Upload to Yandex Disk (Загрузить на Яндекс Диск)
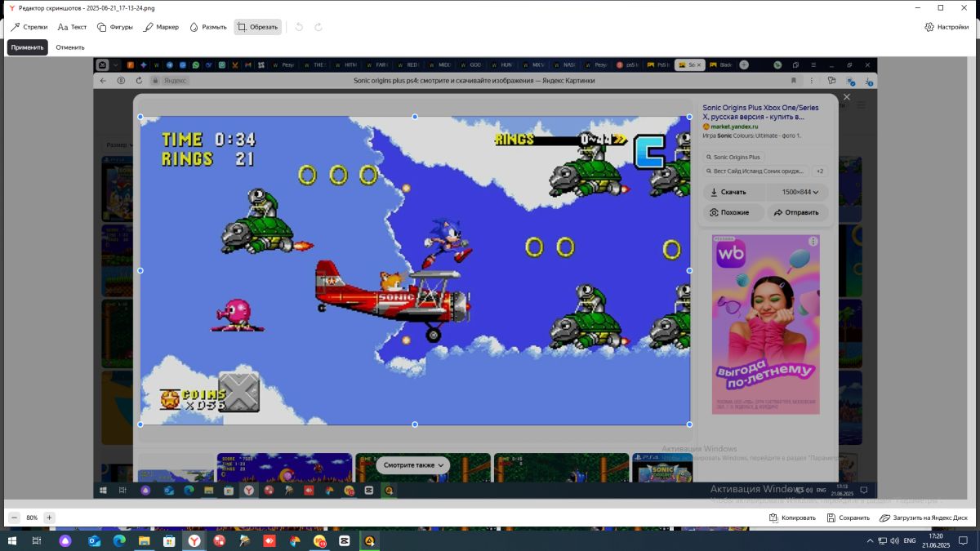This screenshot has width=980, height=551. pyautogui.click(x=924, y=518)
